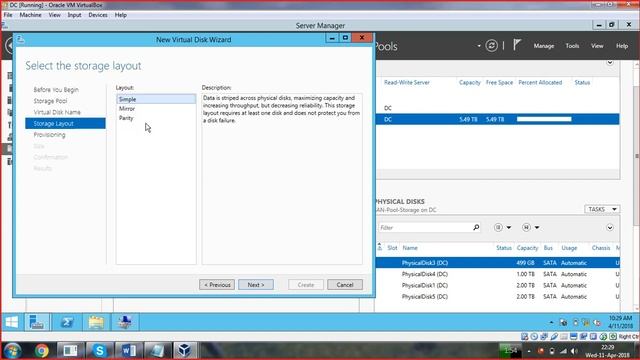640x360 pixels.
Task: Sort pools by Free Space column
Action: point(499,82)
